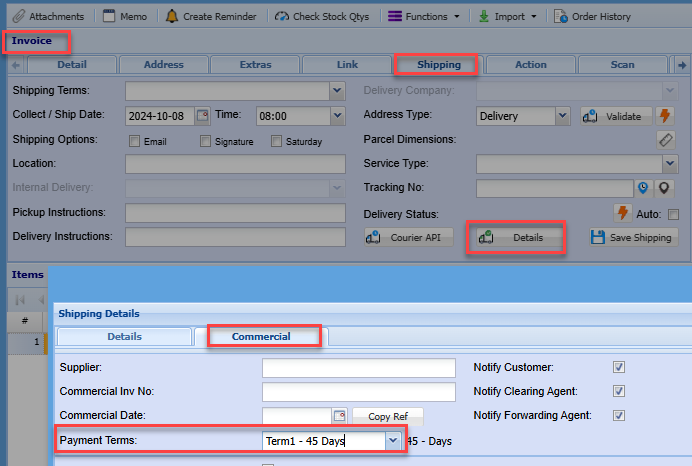The width and height of the screenshot is (692, 466).
Task: Click the blue tracking locate icon
Action: 644,188
